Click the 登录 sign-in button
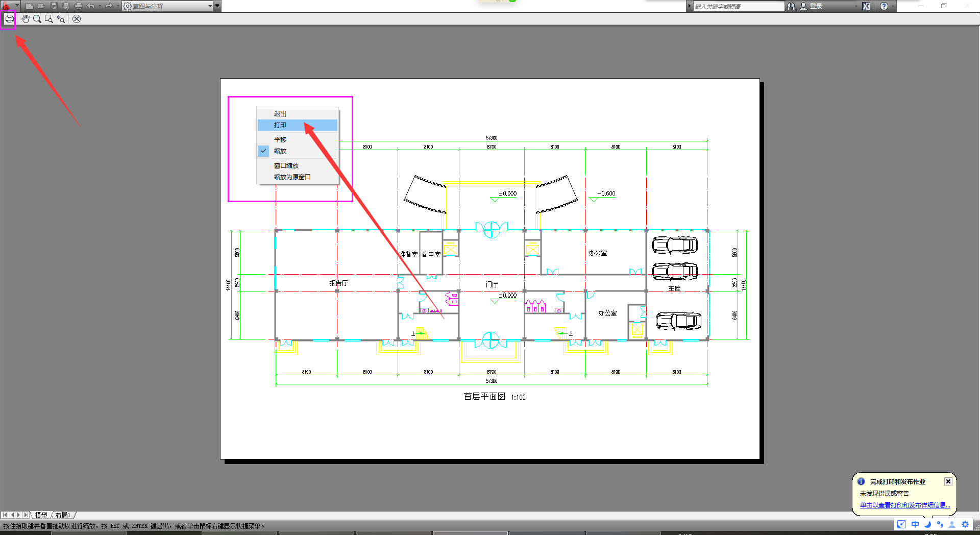The height and width of the screenshot is (535, 980). click(x=816, y=6)
